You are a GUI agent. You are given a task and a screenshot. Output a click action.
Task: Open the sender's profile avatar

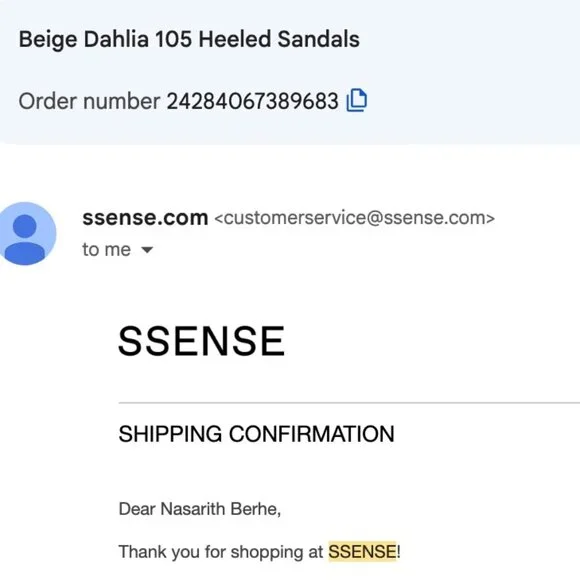[x=26, y=233]
